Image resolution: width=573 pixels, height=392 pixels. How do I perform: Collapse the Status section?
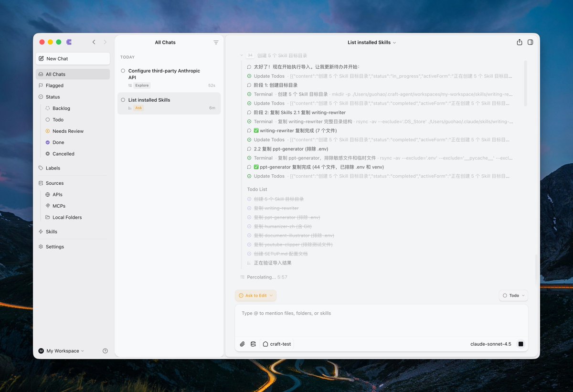73,97
